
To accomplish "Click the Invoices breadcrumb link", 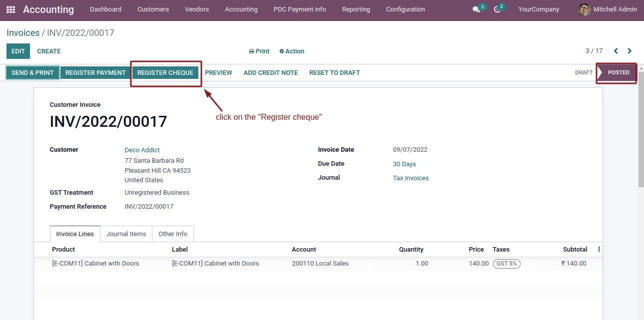I will [23, 33].
